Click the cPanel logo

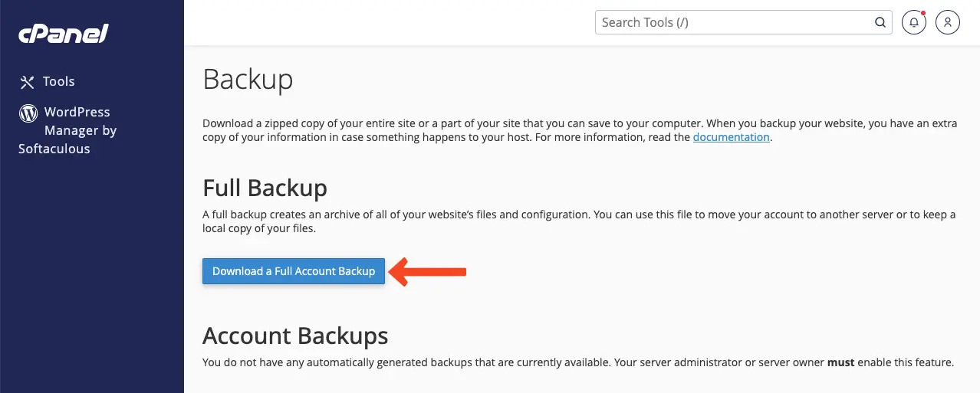pos(64,34)
